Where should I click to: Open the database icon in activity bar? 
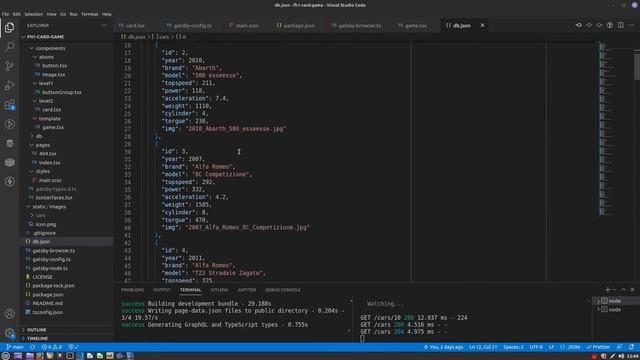(9, 143)
